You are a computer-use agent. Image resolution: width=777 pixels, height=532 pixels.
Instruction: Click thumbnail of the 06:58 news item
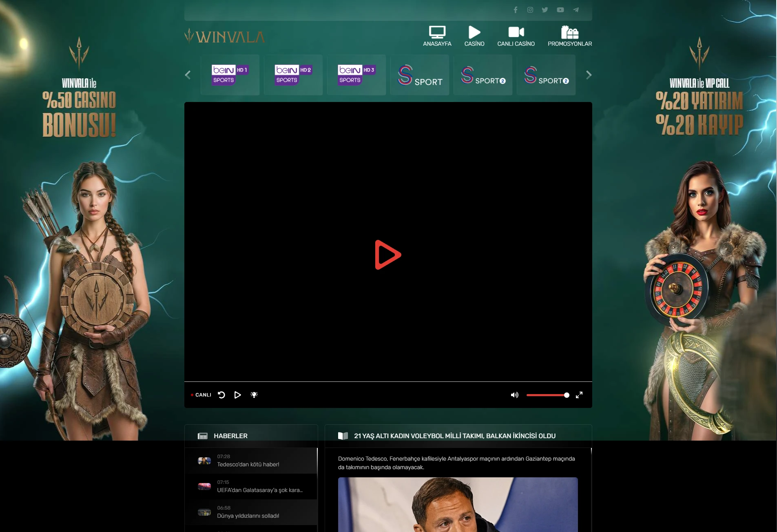204,512
